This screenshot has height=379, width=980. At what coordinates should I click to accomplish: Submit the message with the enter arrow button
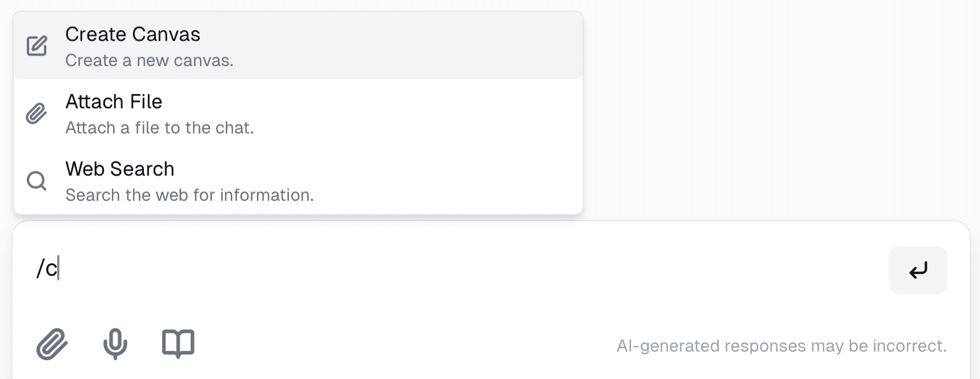918,269
